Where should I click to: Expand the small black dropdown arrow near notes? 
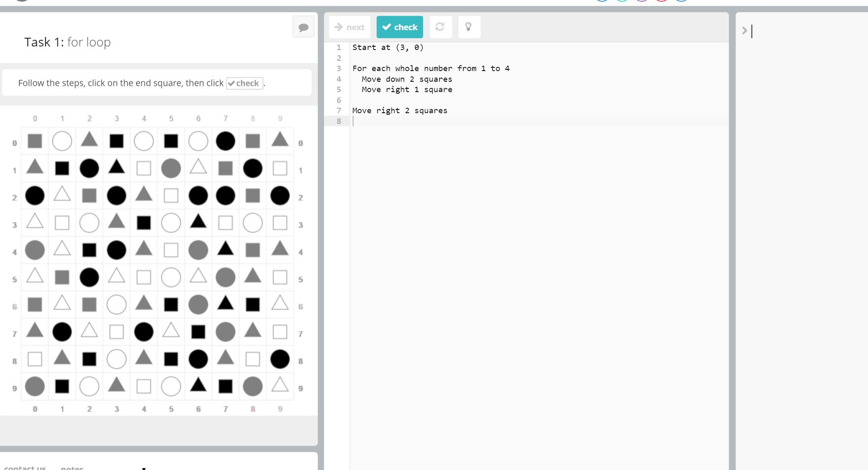(x=144, y=468)
